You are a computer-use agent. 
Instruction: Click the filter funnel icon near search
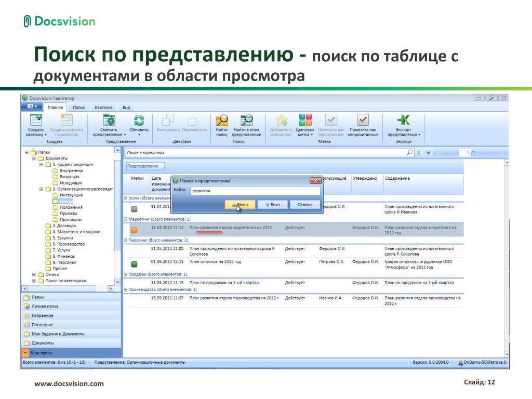[429, 153]
